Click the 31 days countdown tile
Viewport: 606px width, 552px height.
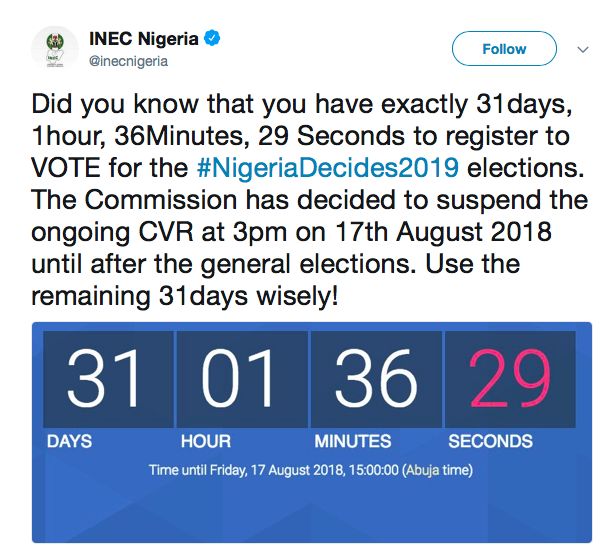click(106, 380)
